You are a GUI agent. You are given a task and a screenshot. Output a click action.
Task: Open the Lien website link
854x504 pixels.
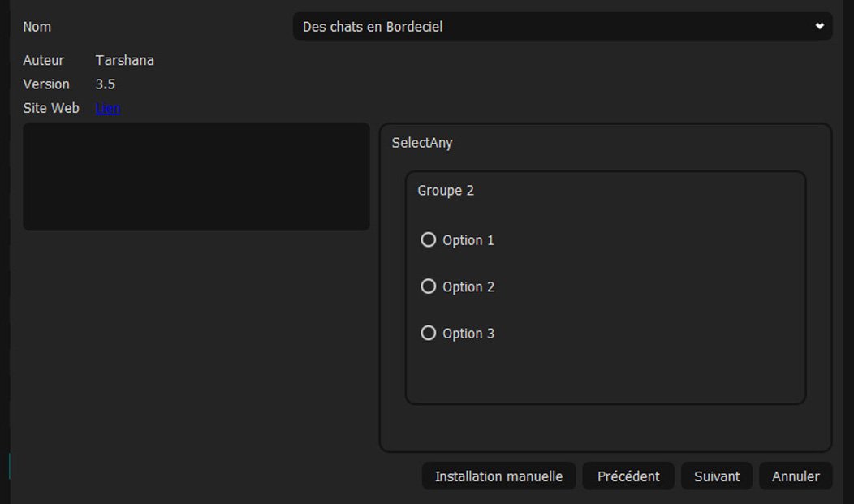click(108, 108)
